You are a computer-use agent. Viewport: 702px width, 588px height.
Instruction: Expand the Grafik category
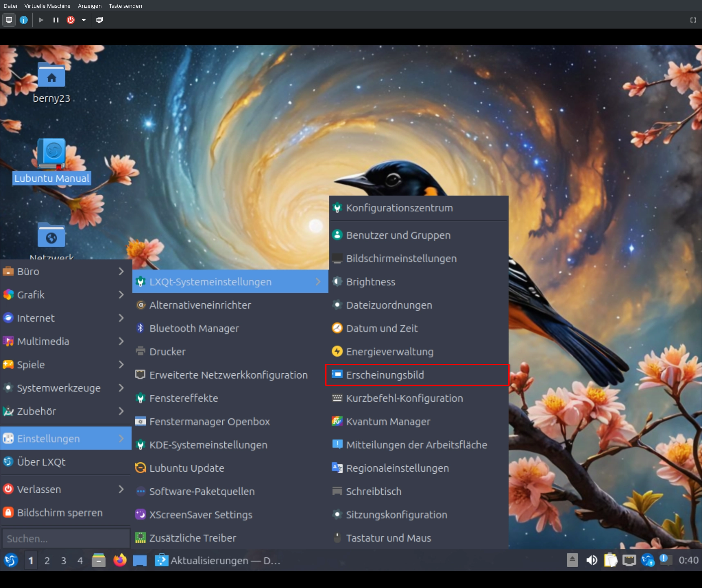[66, 295]
